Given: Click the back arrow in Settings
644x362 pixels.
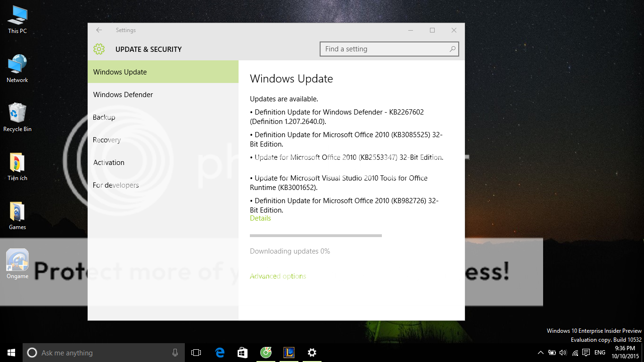Looking at the screenshot, I should coord(99,30).
